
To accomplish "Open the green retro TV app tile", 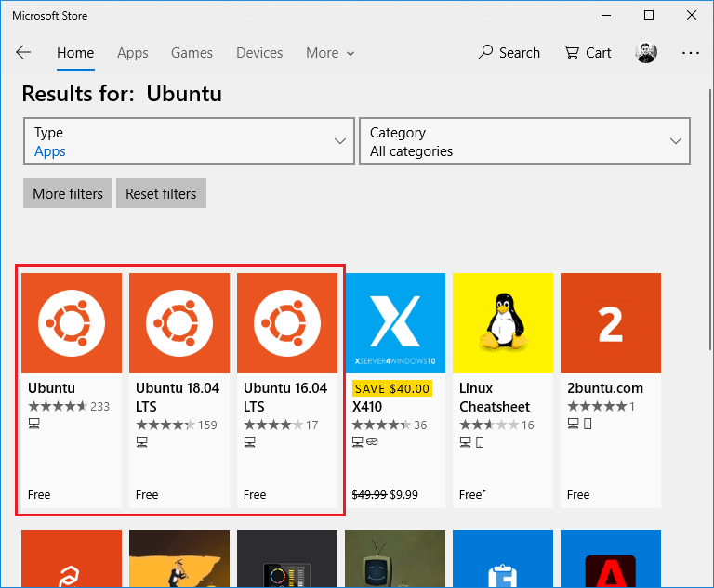I will point(395,559).
